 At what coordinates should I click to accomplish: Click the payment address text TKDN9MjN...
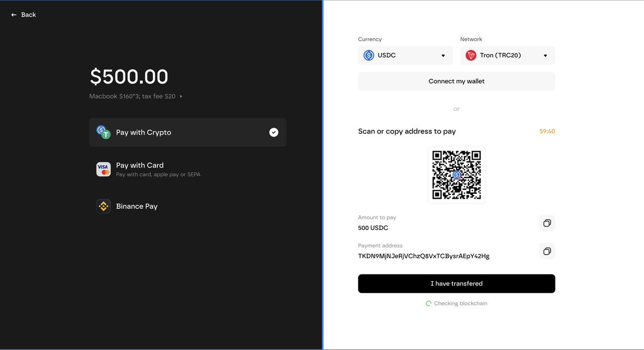click(x=424, y=256)
